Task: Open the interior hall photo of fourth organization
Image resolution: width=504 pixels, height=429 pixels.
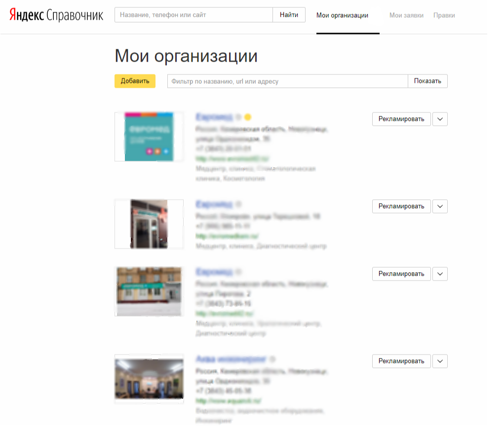Action: (x=149, y=379)
